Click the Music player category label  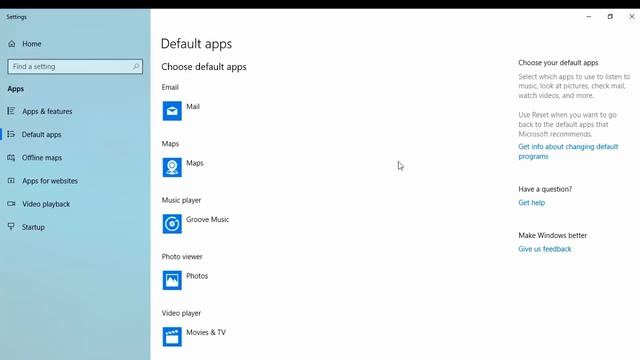(x=181, y=200)
